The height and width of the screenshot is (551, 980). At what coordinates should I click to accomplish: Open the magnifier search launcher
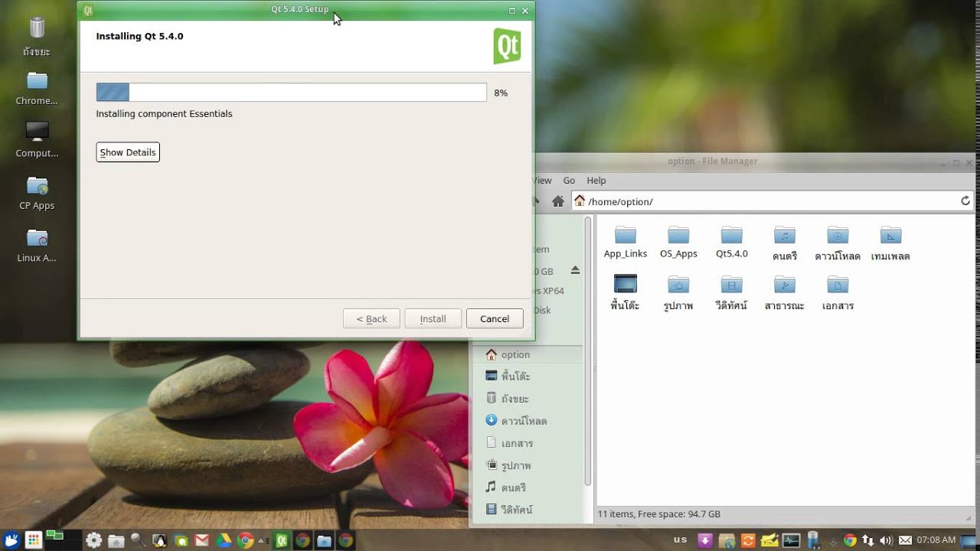tap(138, 540)
